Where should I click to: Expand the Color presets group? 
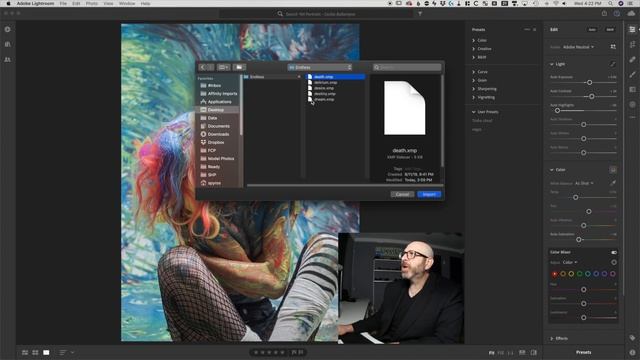point(473,40)
